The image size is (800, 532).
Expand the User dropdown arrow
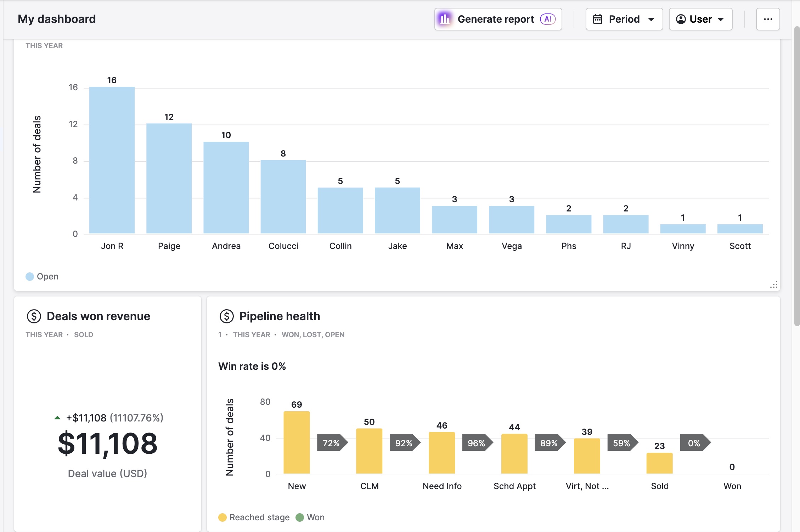[x=721, y=19]
